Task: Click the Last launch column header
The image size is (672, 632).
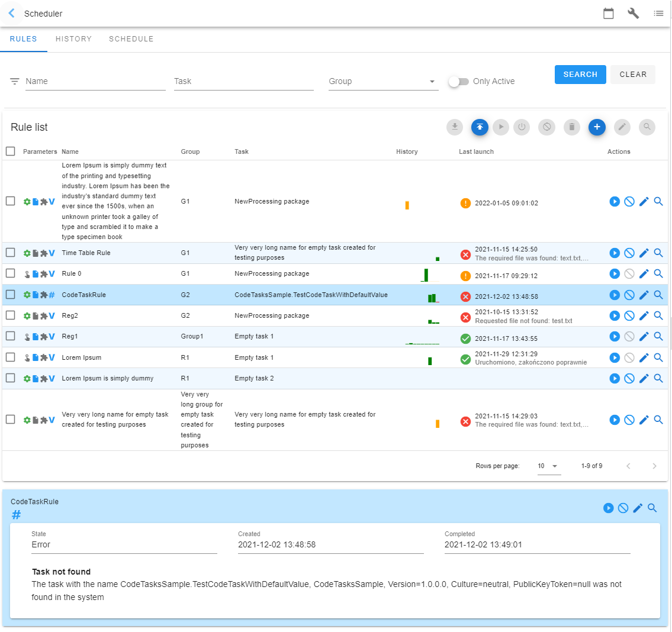Action: tap(476, 151)
